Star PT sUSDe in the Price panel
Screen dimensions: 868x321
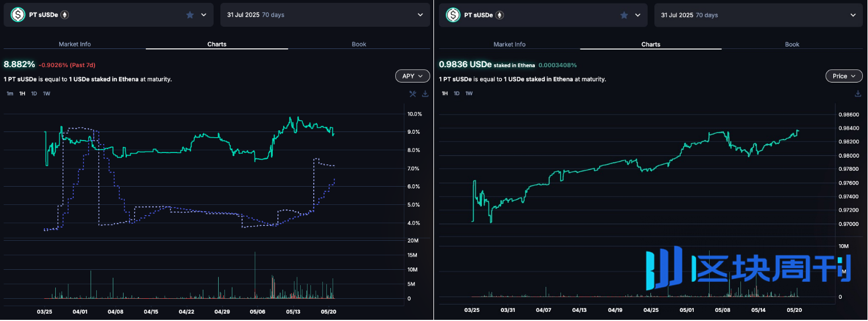tap(624, 15)
